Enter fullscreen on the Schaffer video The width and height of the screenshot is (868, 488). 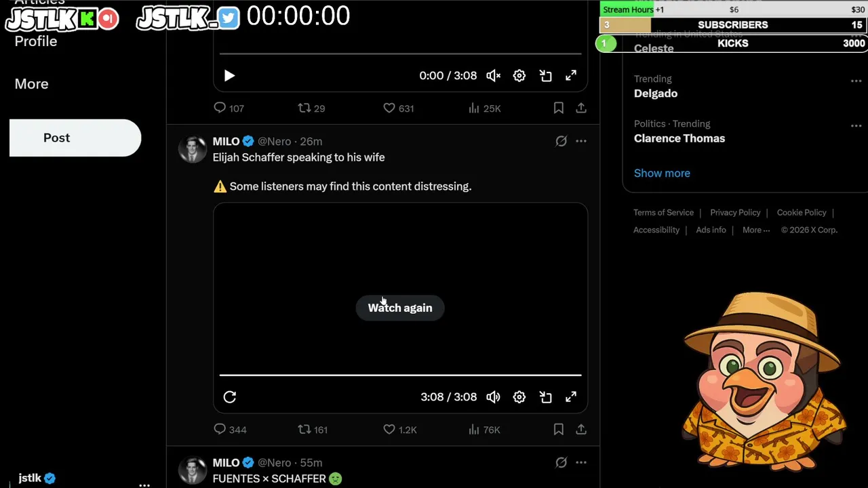click(571, 397)
